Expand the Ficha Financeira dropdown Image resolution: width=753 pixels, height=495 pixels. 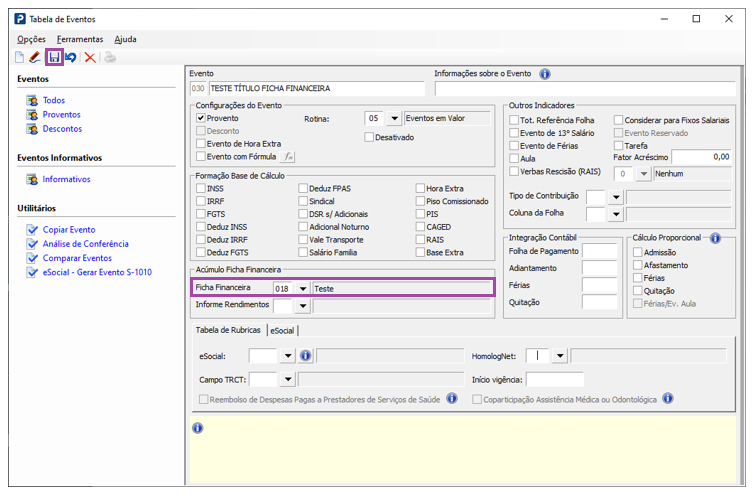pyautogui.click(x=301, y=289)
